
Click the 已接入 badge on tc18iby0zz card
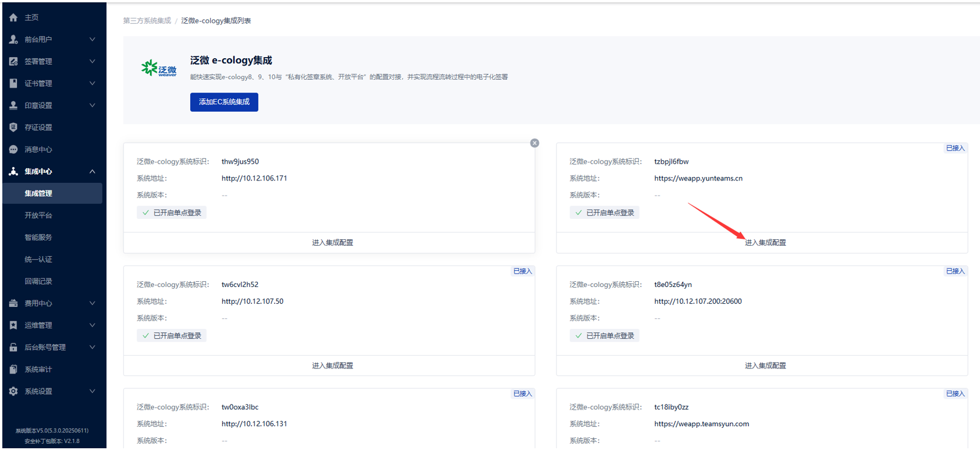[x=956, y=394]
